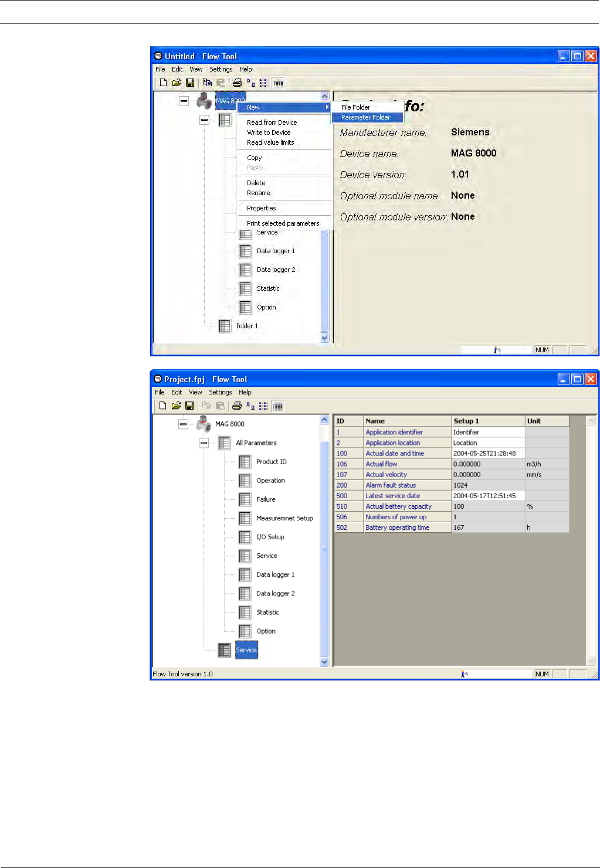Select Data logger 2 in Project.fpj tree
Viewport: 600px width, 868px height.
[276, 593]
